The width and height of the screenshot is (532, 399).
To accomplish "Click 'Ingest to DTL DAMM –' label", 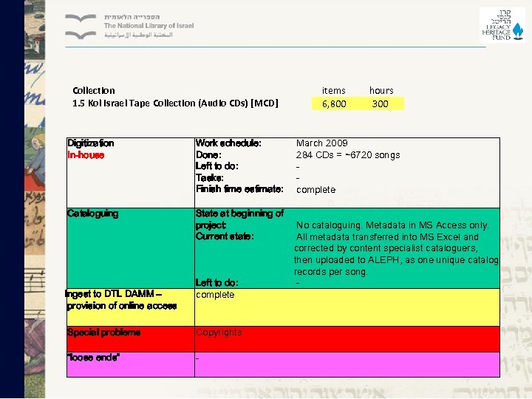I will tap(113, 294).
